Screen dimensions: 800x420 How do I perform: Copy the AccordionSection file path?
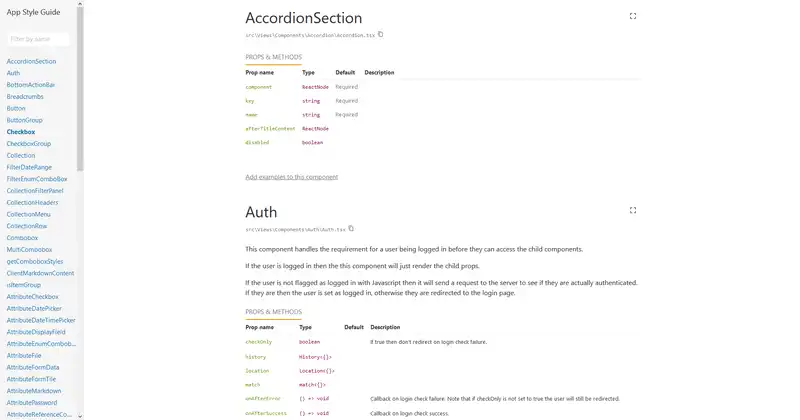(381, 35)
